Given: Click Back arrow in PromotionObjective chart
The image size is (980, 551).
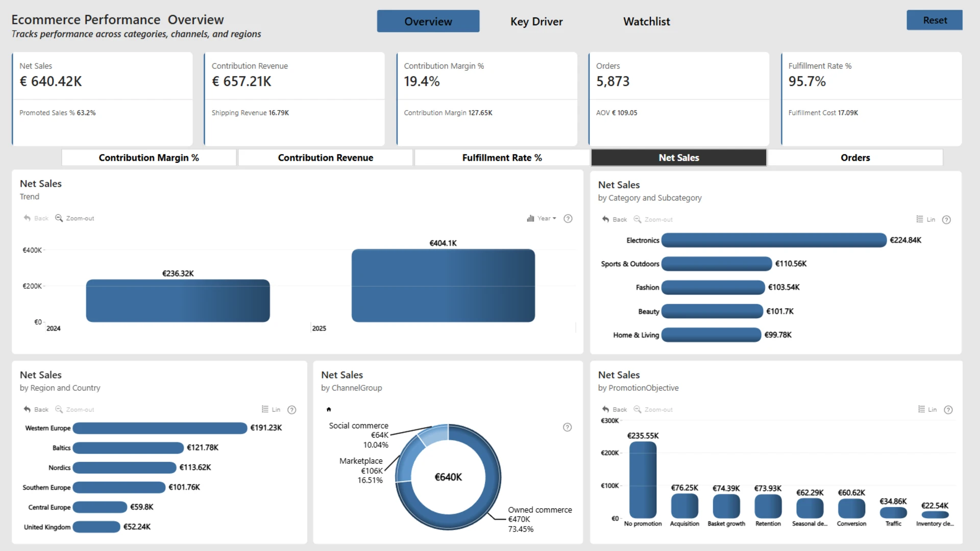Looking at the screenshot, I should (x=605, y=410).
